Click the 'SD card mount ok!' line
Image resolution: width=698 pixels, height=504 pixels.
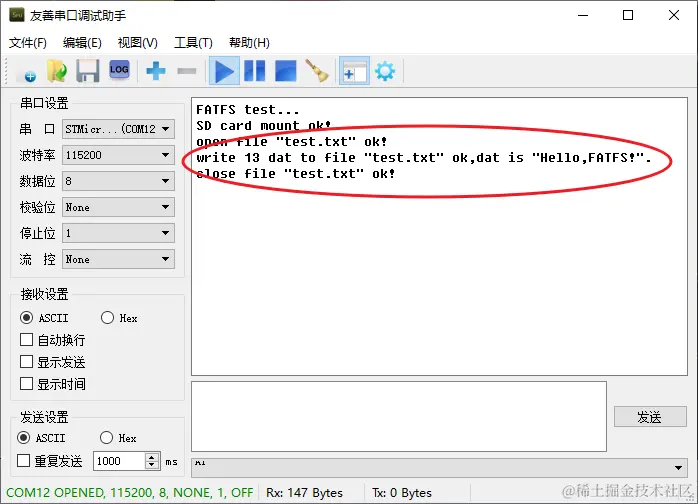(264, 126)
